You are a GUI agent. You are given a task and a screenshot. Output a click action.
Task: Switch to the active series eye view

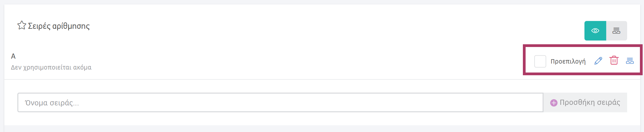pyautogui.click(x=595, y=31)
